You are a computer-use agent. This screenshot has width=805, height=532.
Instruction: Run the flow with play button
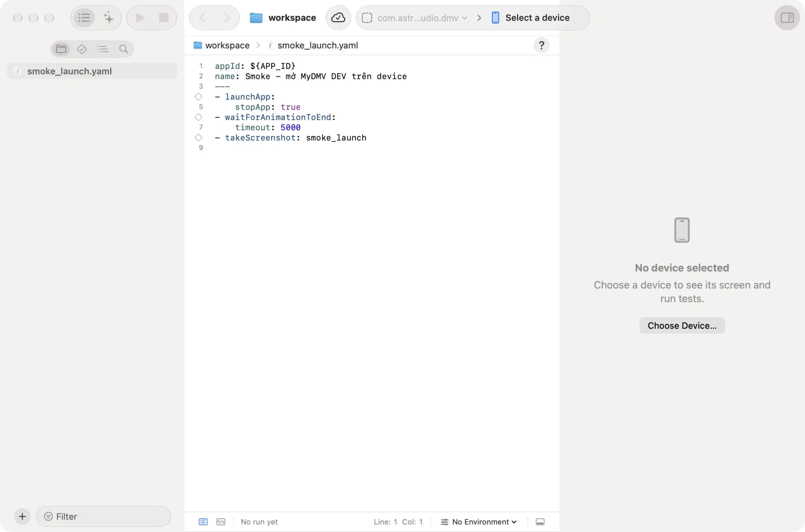[x=140, y=18]
